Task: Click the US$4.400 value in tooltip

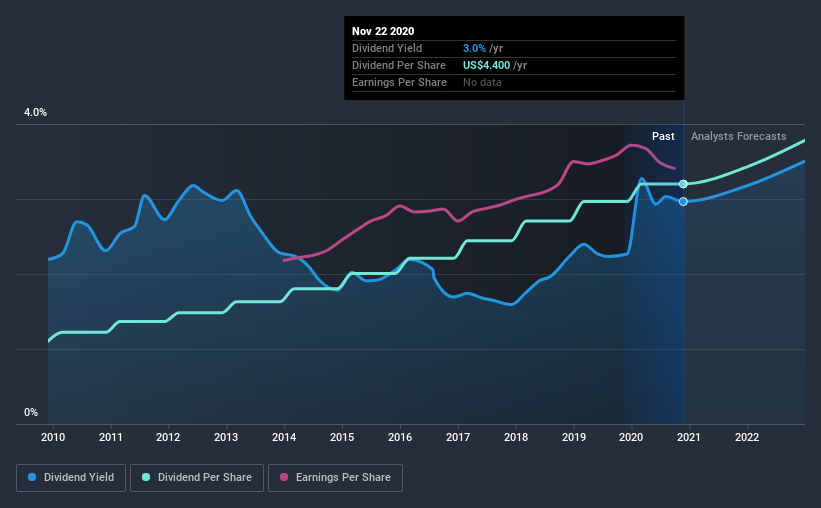Action: [x=486, y=65]
